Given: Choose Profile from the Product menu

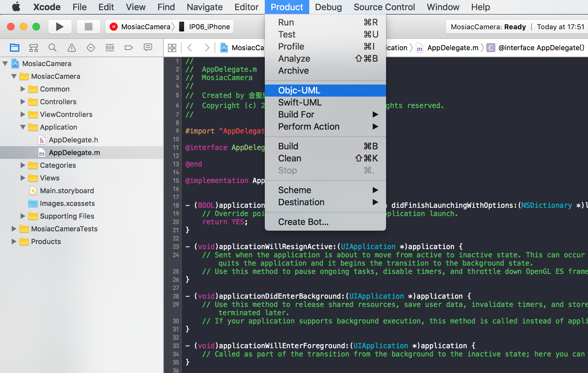Looking at the screenshot, I should coord(325,46).
